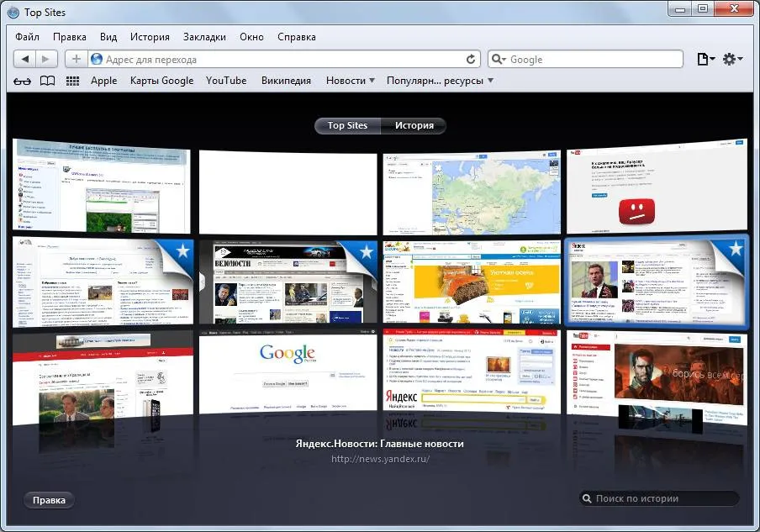Open the История menu in menu bar
This screenshot has width=760, height=532.
(x=150, y=37)
